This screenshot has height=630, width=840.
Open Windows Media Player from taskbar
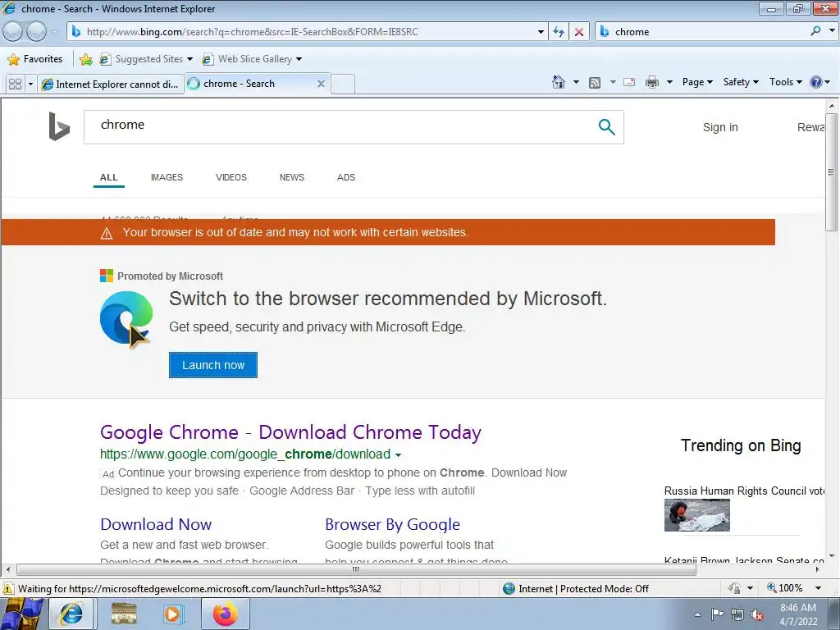coord(173,614)
